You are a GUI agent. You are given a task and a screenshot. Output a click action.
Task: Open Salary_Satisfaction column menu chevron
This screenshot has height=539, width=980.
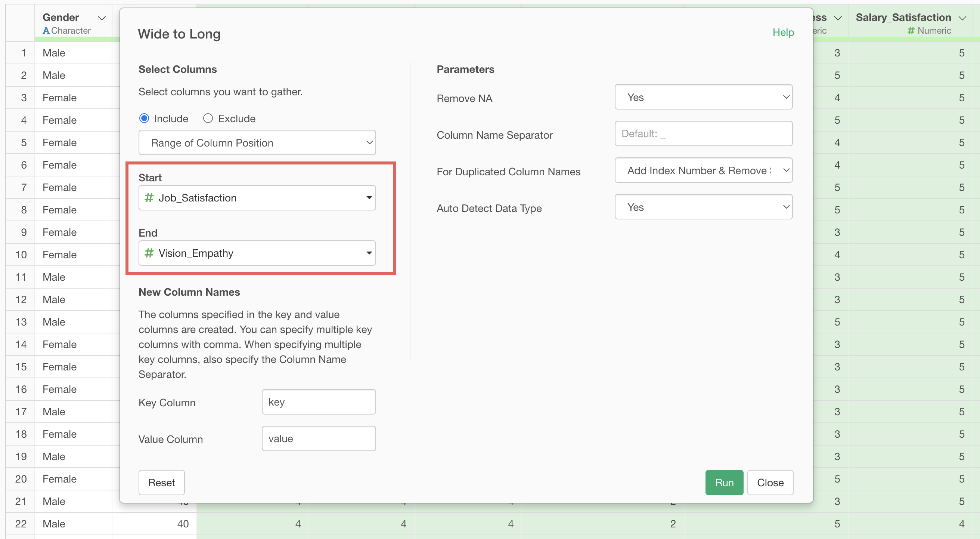pos(962,18)
